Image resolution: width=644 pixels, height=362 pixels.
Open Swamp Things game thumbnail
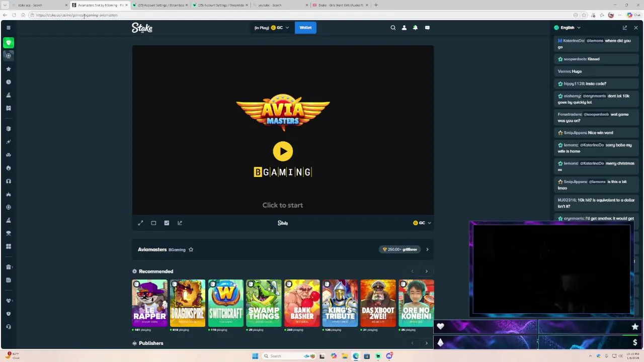[x=264, y=303]
